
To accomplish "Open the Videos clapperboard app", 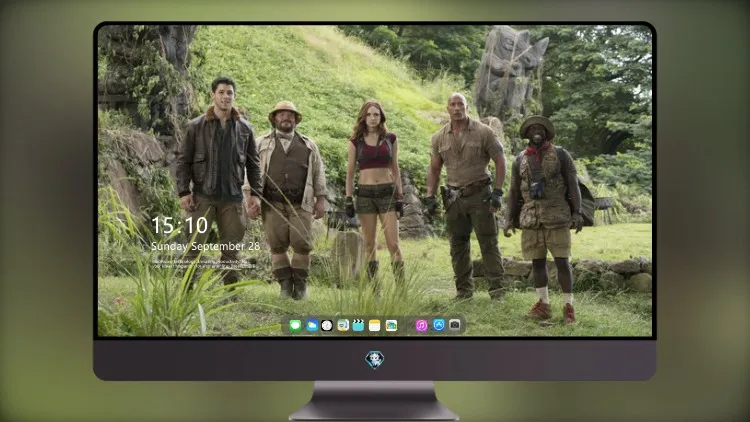I will [x=358, y=326].
